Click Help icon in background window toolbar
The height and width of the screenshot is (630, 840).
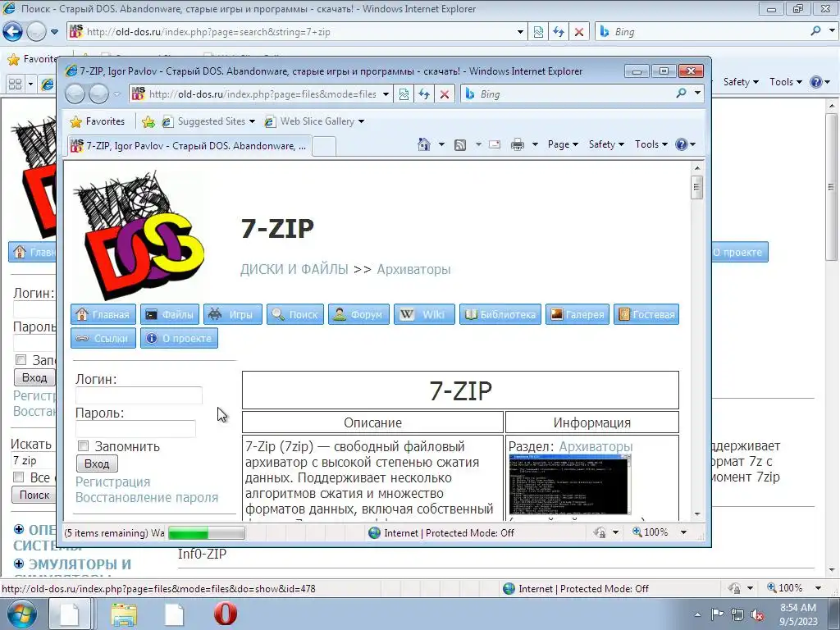(816, 82)
